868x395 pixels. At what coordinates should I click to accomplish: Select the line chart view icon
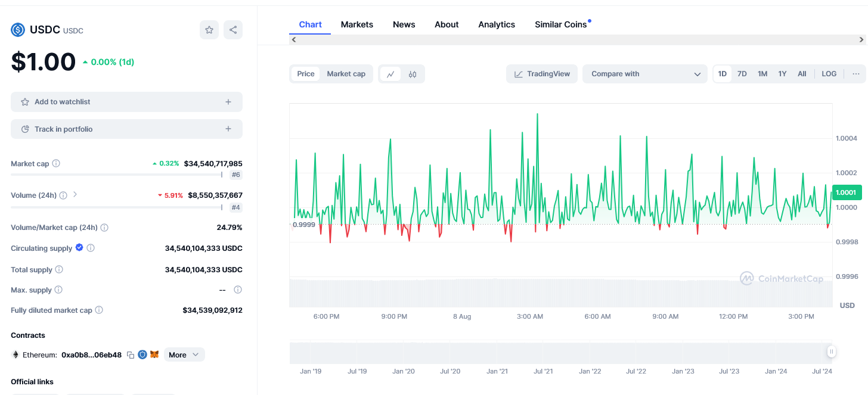(390, 74)
